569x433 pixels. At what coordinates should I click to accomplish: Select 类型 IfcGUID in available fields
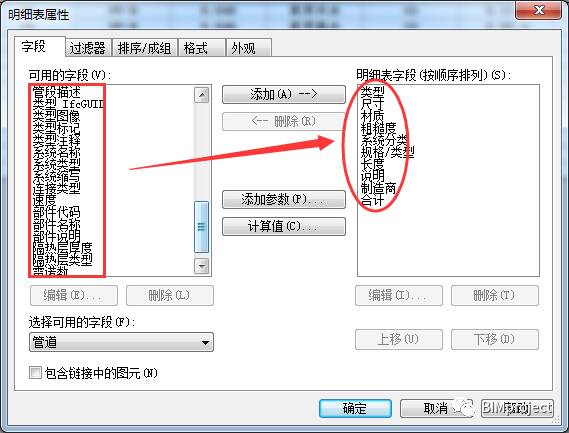click(68, 104)
